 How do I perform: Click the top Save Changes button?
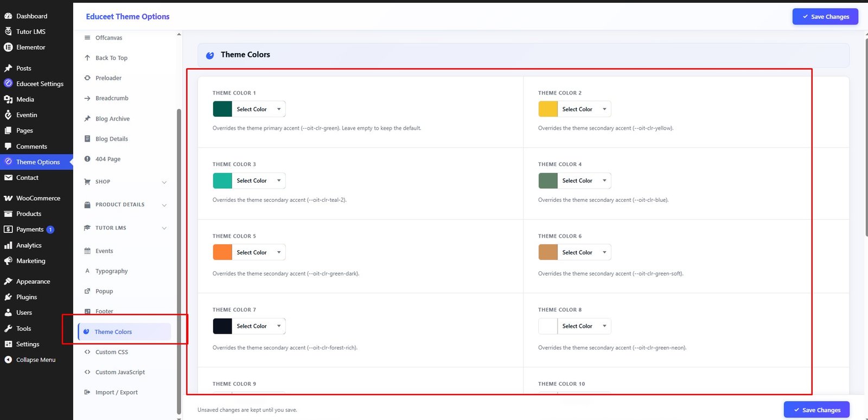825,17
